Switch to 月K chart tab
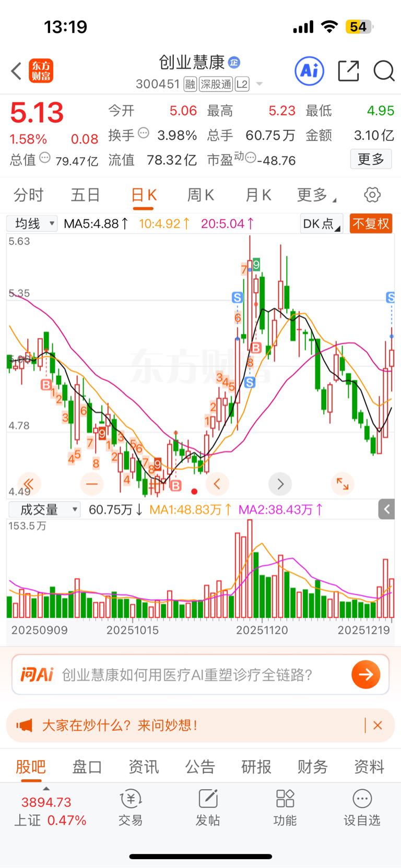The width and height of the screenshot is (401, 868). click(258, 195)
